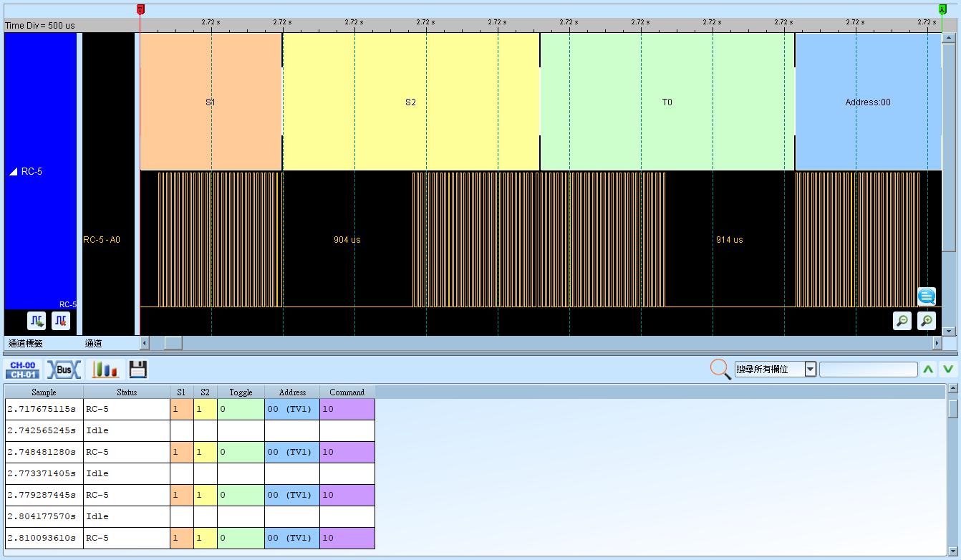The image size is (961, 560).
Task: Click the blue comment bubble icon on the waveform
Action: (927, 296)
